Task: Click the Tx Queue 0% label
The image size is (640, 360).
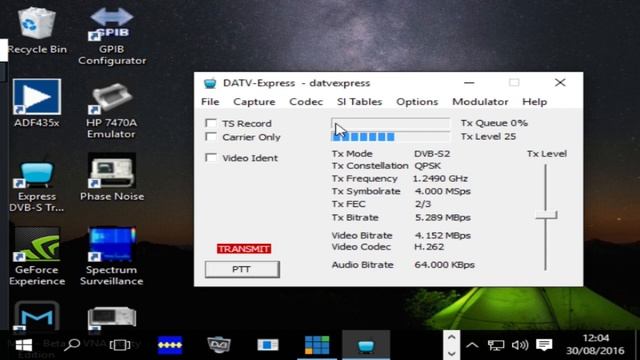Action: click(494, 123)
